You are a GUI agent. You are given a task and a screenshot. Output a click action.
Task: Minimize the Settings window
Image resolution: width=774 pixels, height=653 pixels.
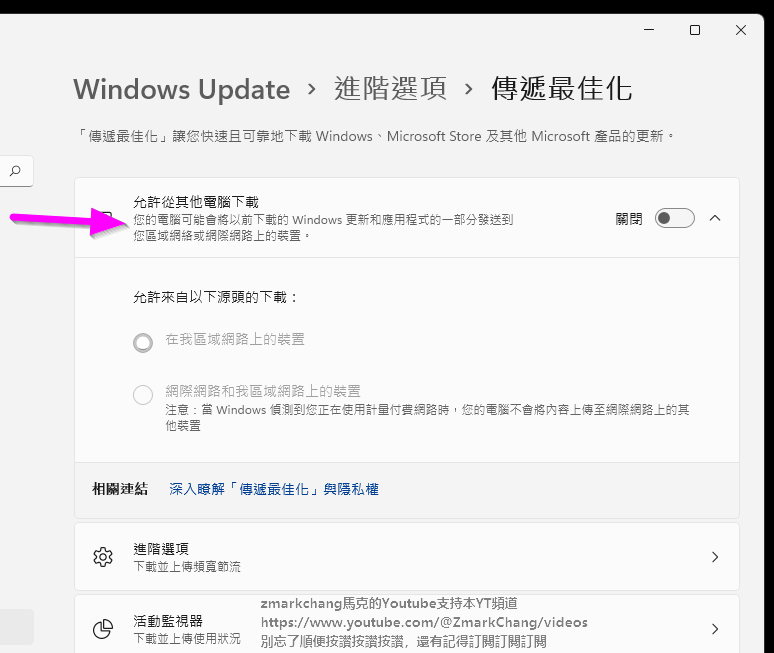(649, 30)
